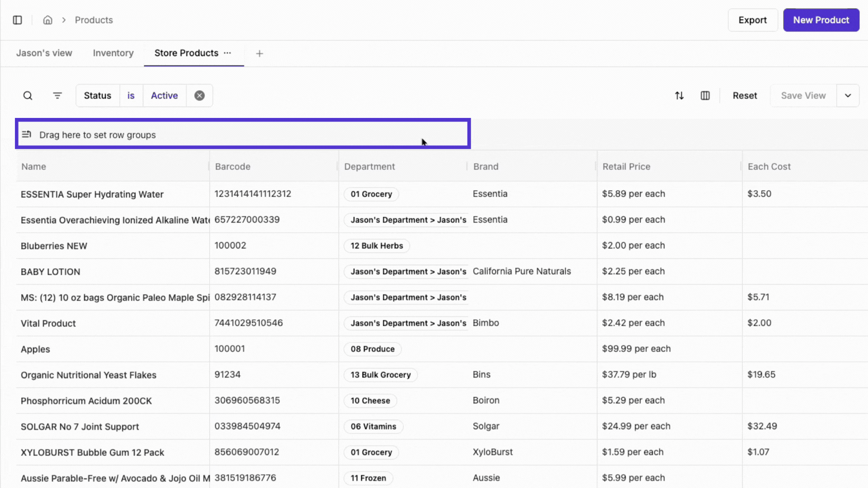Open the sort arrows icon
This screenshot has width=868, height=488.
(x=679, y=95)
